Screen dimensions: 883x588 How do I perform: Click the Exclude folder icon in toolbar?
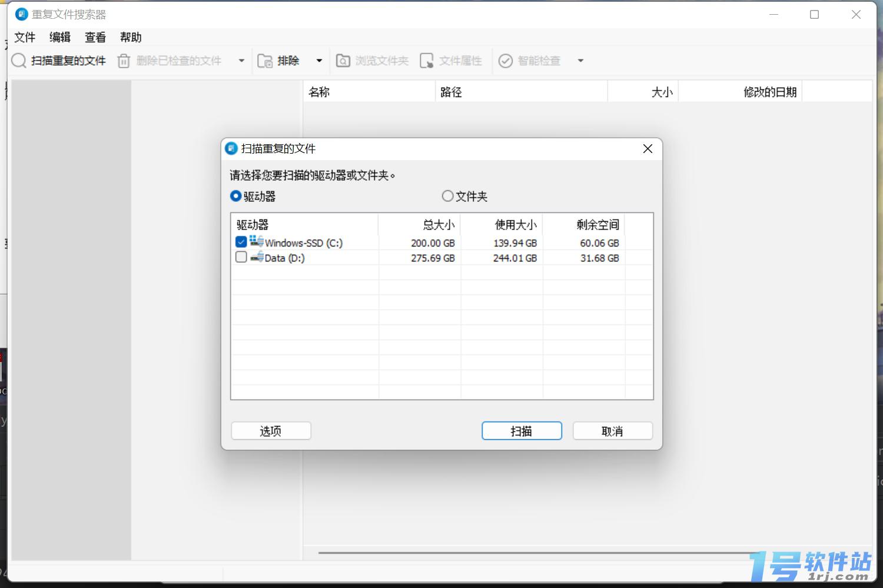tap(265, 61)
